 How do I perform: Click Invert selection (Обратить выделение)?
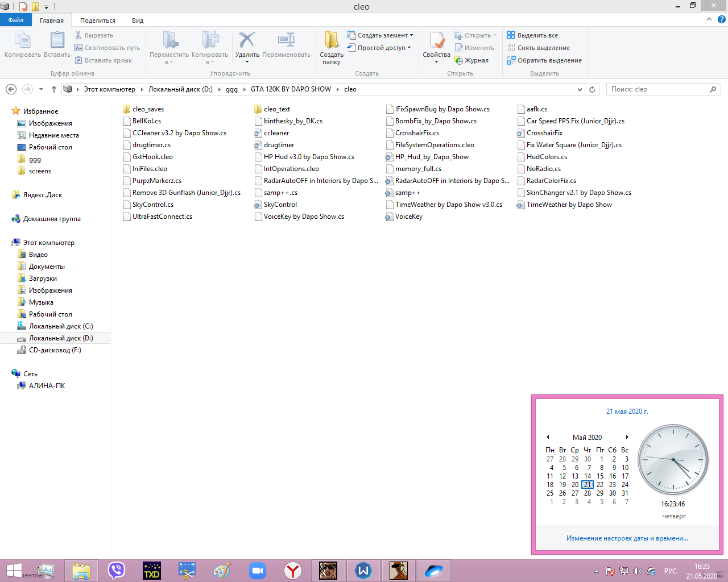544,60
